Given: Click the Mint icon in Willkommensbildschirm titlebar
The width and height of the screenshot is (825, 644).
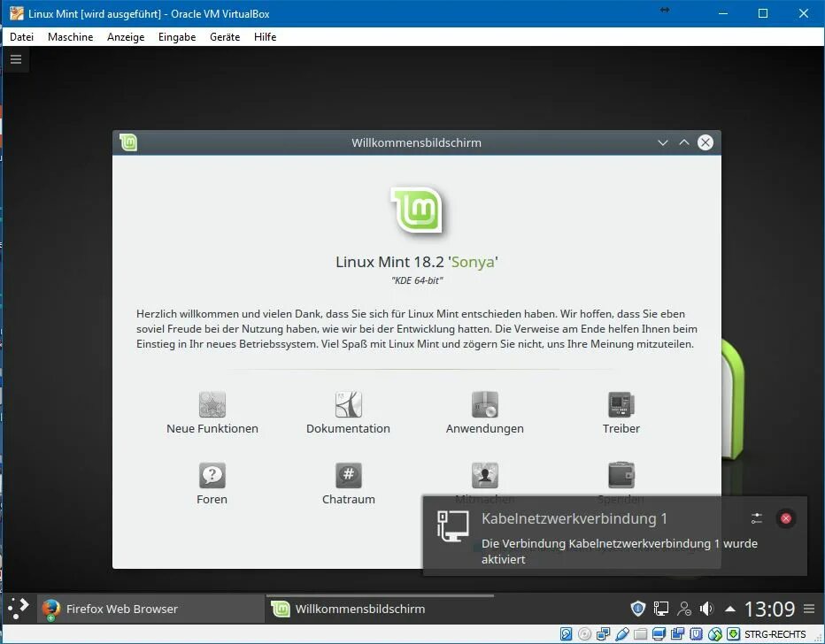Looking at the screenshot, I should point(127,142).
